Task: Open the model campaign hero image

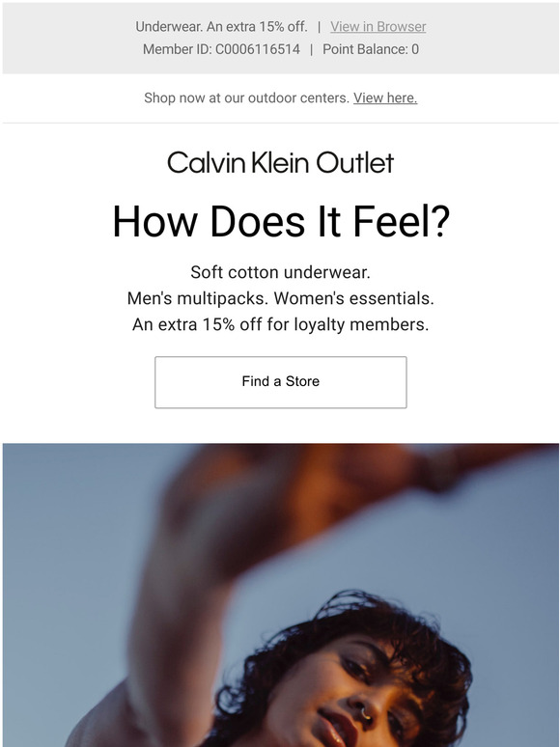Action: (281, 595)
